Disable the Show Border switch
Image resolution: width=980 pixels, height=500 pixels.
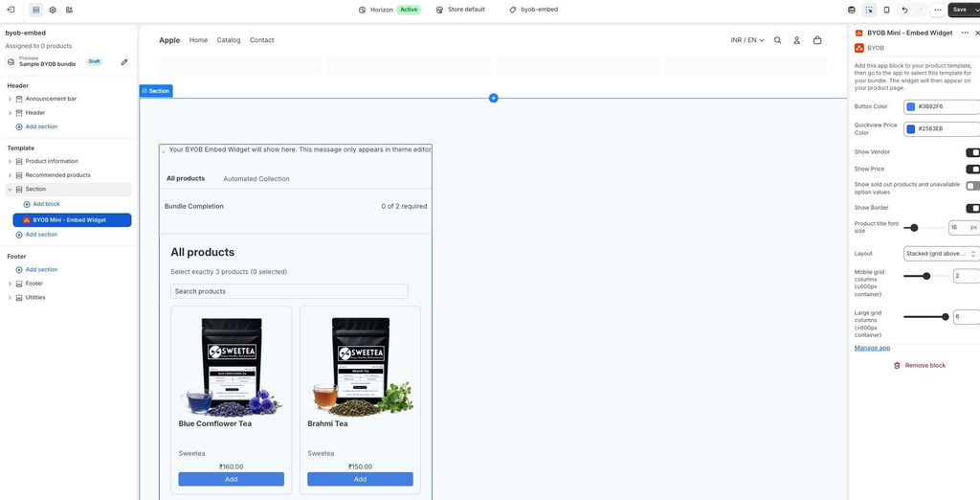pyautogui.click(x=972, y=208)
